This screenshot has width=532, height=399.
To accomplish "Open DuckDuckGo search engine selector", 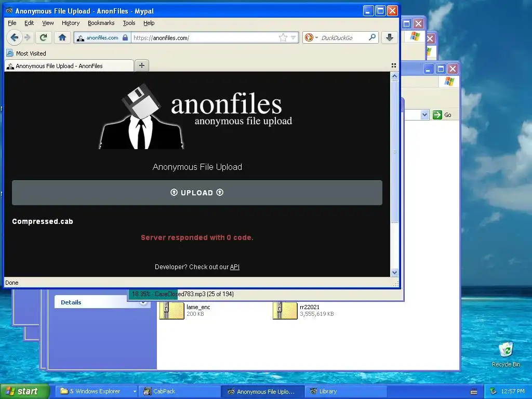I will click(x=311, y=37).
